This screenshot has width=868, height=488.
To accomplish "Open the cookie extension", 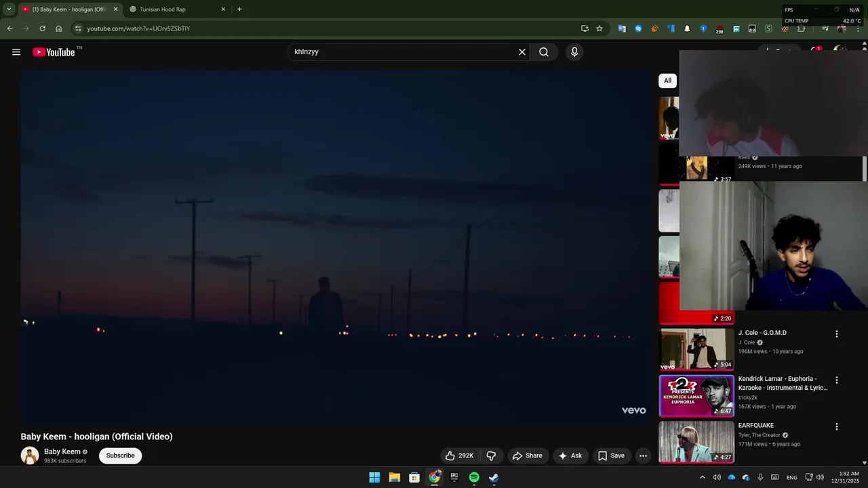I will point(785,28).
